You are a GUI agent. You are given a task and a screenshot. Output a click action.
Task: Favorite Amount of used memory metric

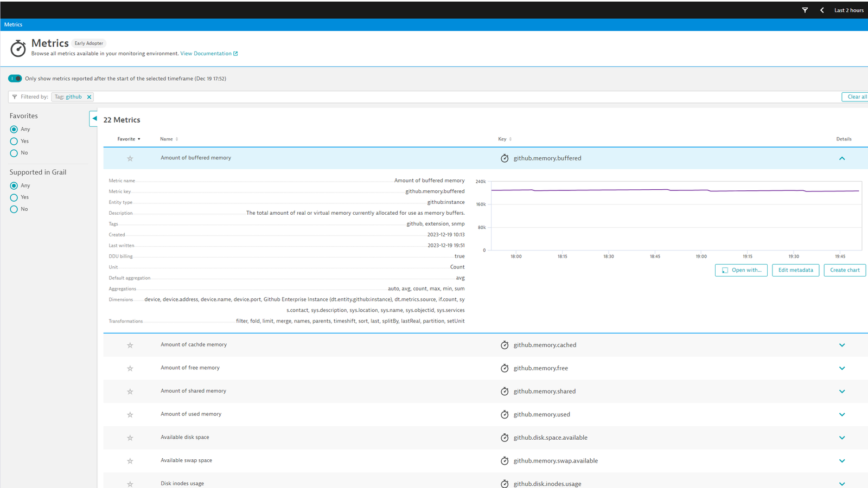(130, 415)
